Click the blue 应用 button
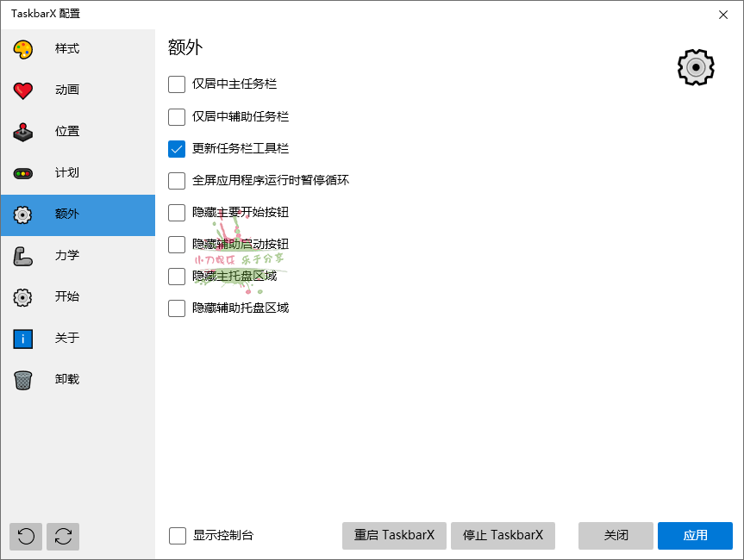The height and width of the screenshot is (560, 744). [695, 536]
